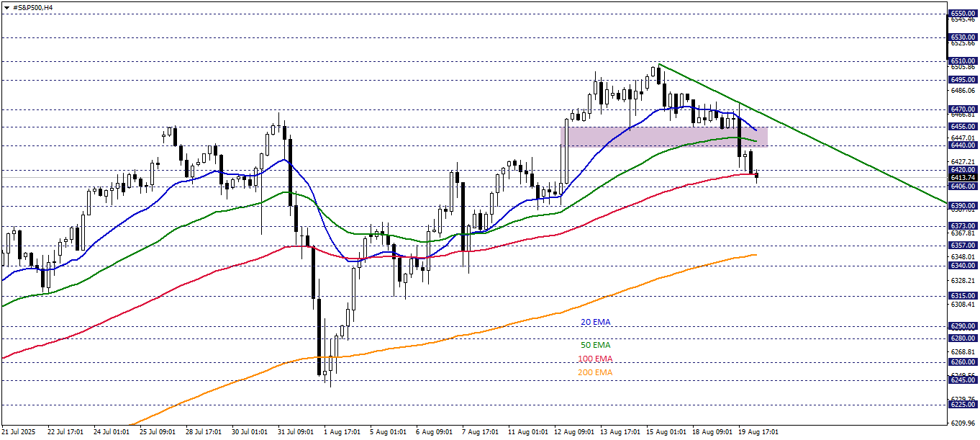Click the 6456.00 price level label

pyautogui.click(x=963, y=126)
